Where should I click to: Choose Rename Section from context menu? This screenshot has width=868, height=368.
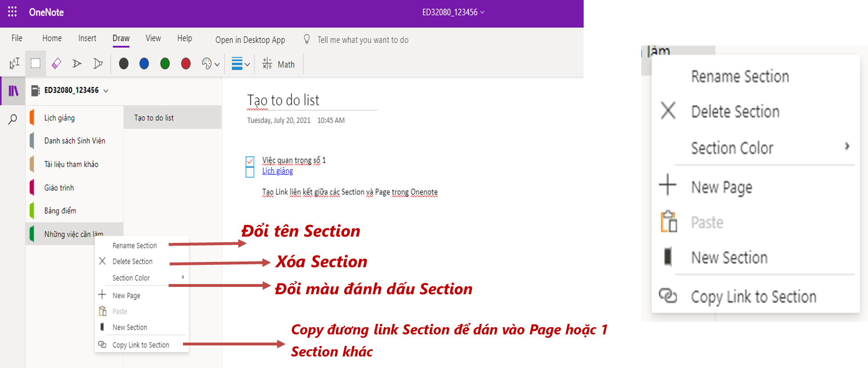[134, 246]
